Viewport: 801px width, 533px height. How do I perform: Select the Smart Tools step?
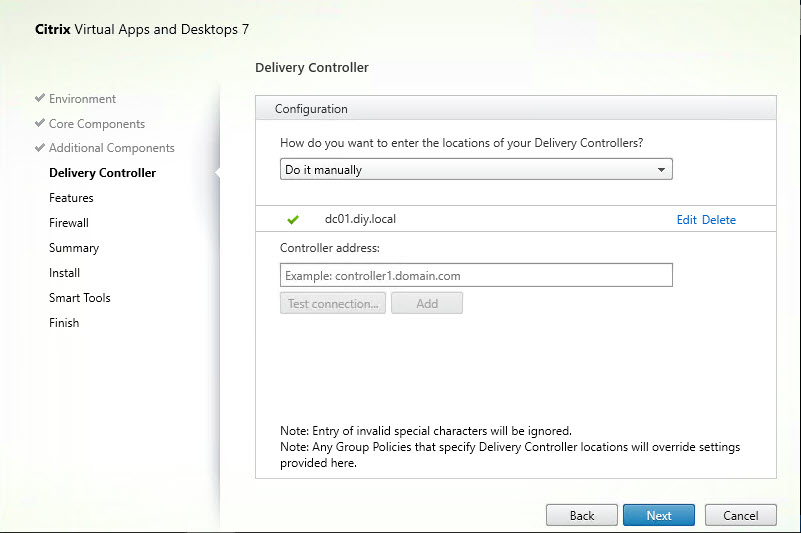pos(80,298)
